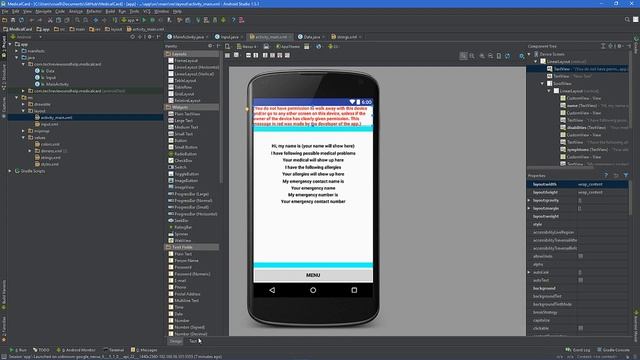The height and width of the screenshot is (360, 640).
Task: Click the Search Everywhere magnifier icon
Action: [627, 20]
